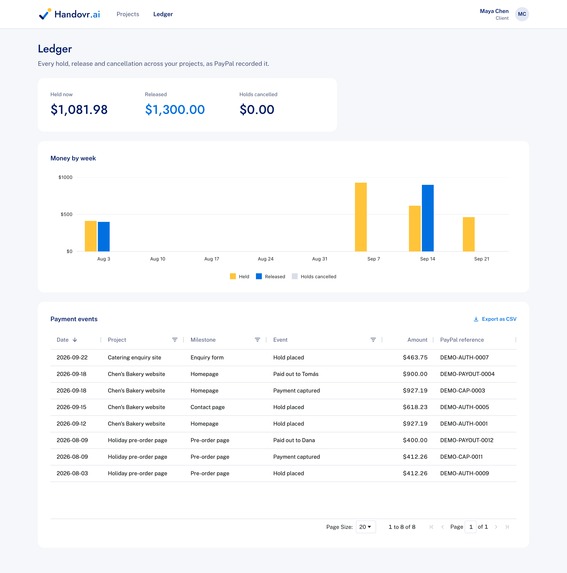Select the DEMO-AUTH-0009 reference cell

pos(464,473)
